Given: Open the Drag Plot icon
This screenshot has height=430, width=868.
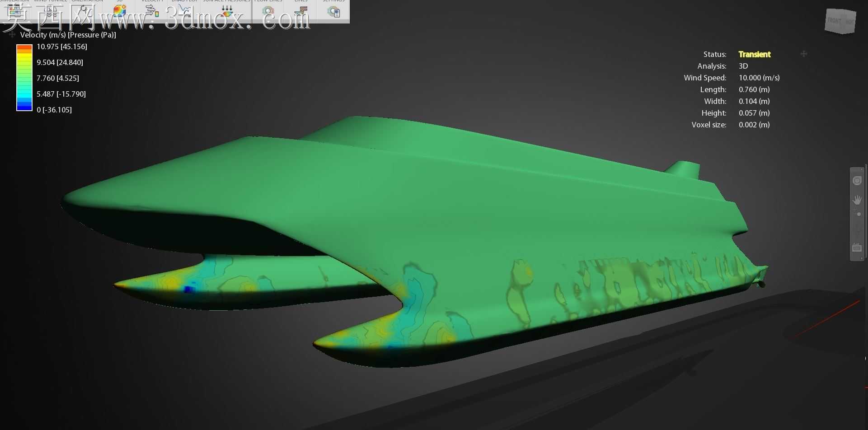Looking at the screenshot, I should tap(184, 11).
